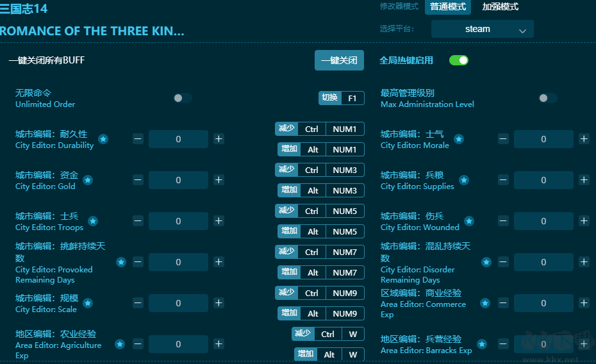Viewport: 596px width, 364px height.
Task: Click 增加 Alt NUM3 hotkey button
Action: (321, 190)
